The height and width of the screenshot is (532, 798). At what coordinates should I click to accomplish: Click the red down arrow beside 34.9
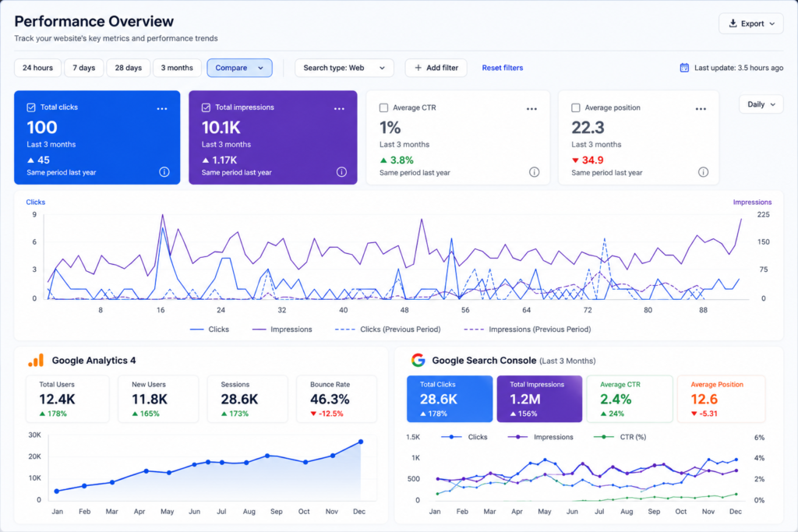(575, 160)
